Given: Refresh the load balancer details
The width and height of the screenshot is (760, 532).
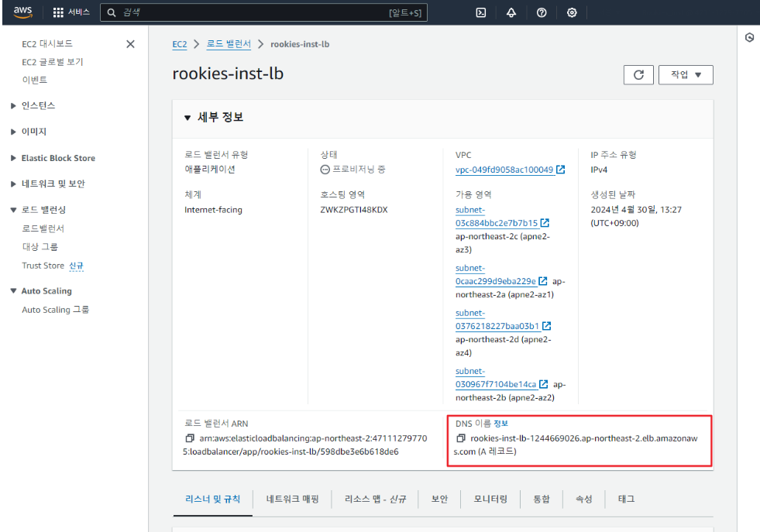Looking at the screenshot, I should (638, 74).
